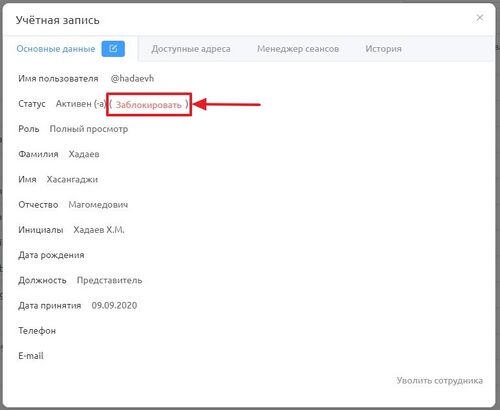Click the E-mail field label
This screenshot has width=500, height=410.
click(x=31, y=356)
